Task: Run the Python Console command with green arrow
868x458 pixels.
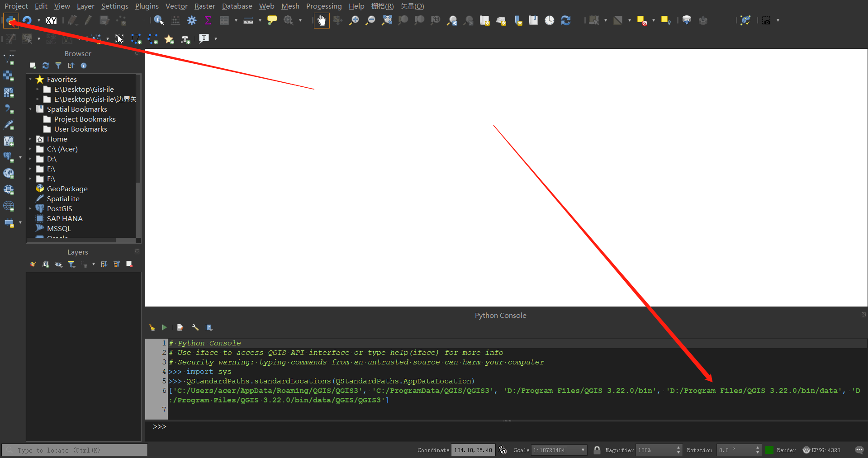Action: coord(164,327)
